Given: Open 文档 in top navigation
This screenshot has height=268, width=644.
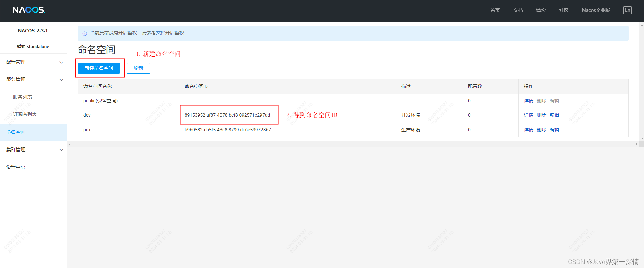Looking at the screenshot, I should [x=518, y=10].
